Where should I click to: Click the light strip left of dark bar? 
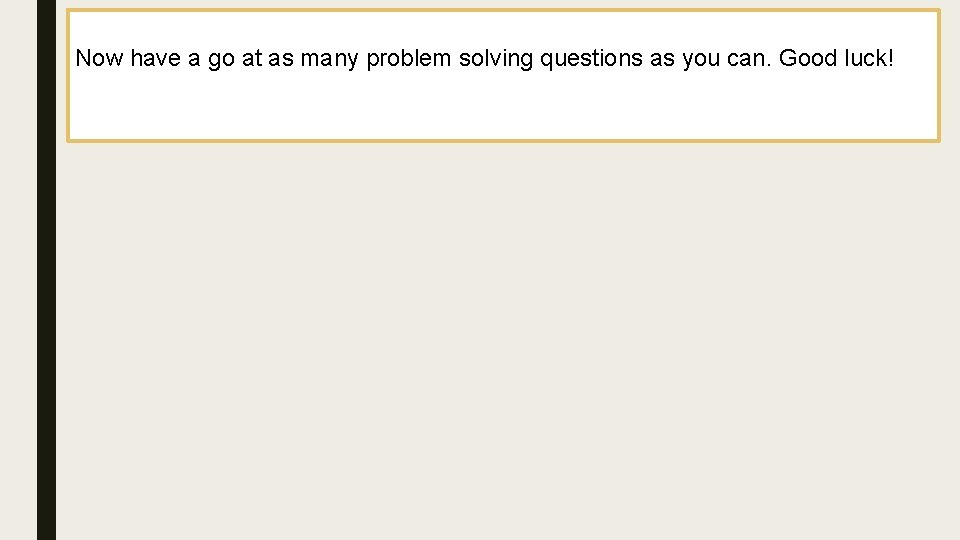(18, 300)
